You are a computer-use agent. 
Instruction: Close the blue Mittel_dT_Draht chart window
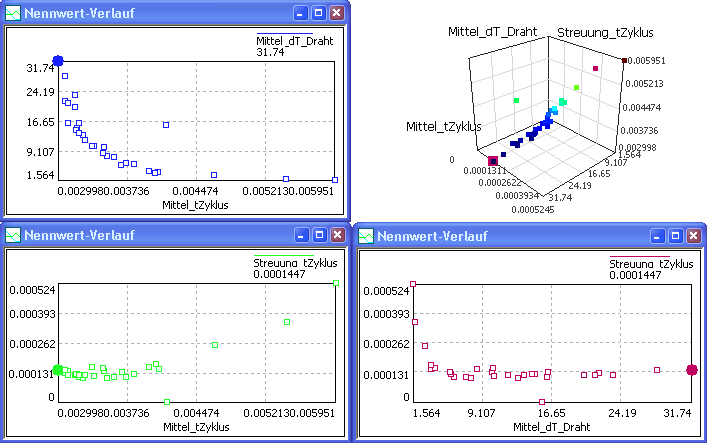[336, 13]
